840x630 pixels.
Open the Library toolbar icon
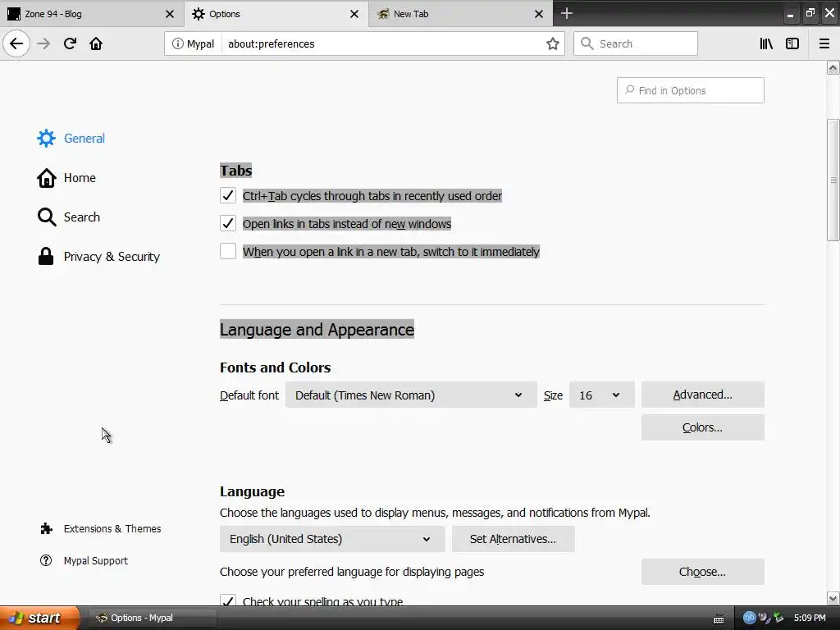[x=766, y=44]
